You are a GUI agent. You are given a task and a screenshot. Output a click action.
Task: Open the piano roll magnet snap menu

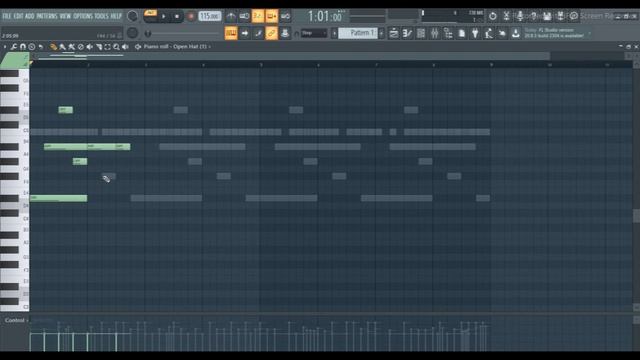(22, 47)
